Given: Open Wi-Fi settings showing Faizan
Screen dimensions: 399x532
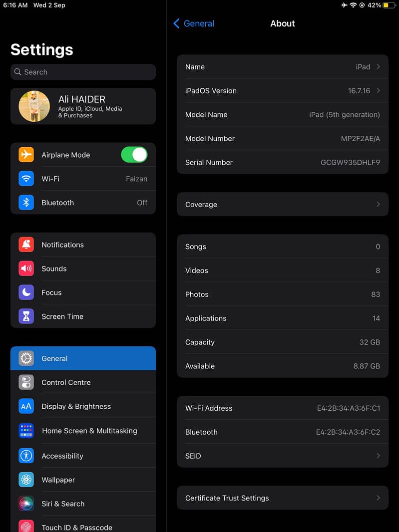Looking at the screenshot, I should tap(83, 179).
